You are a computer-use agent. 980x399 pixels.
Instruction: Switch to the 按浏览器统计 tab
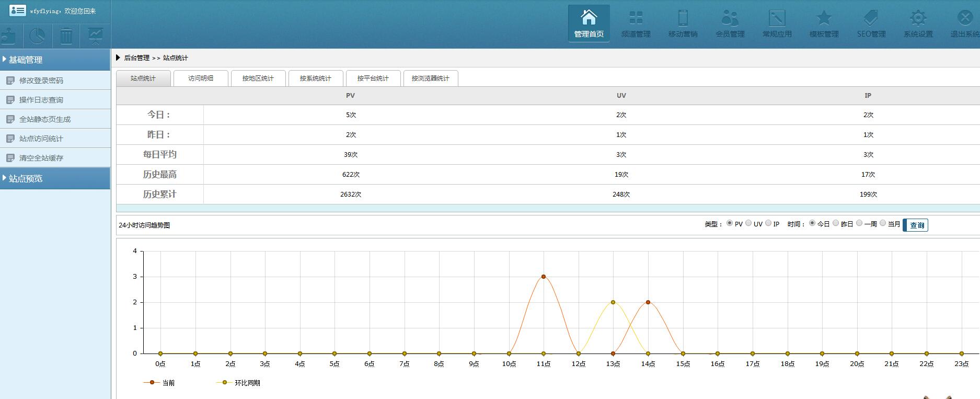tap(430, 78)
